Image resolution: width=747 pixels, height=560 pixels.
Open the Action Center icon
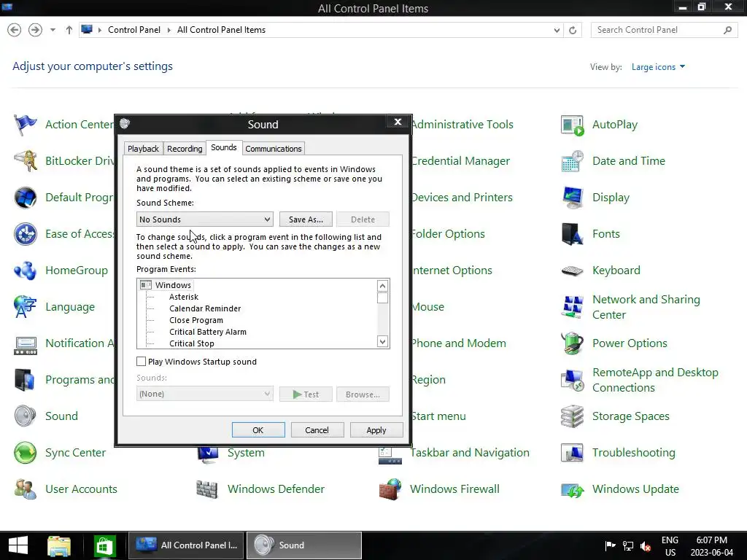click(x=25, y=125)
